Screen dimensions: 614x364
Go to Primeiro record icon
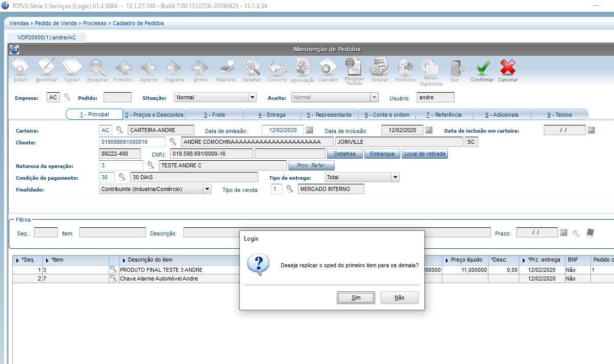(123, 67)
